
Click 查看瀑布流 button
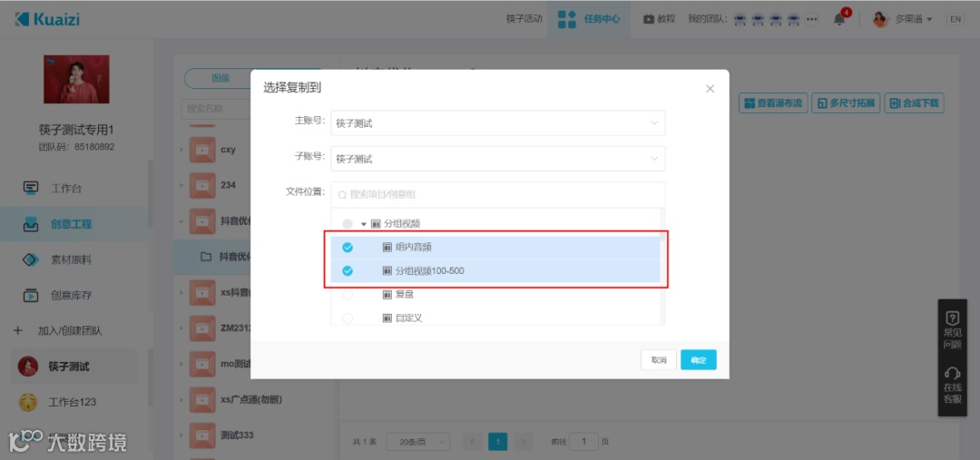tap(774, 103)
